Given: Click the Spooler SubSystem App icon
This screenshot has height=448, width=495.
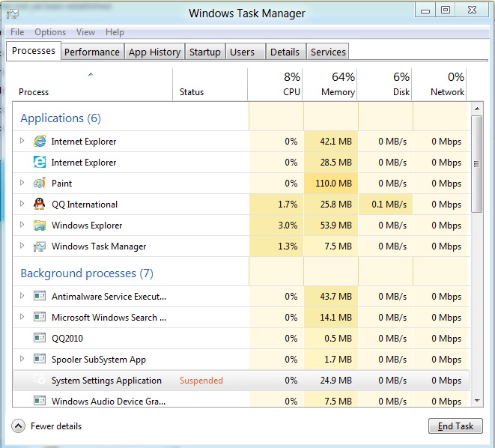Looking at the screenshot, I should click(40, 359).
